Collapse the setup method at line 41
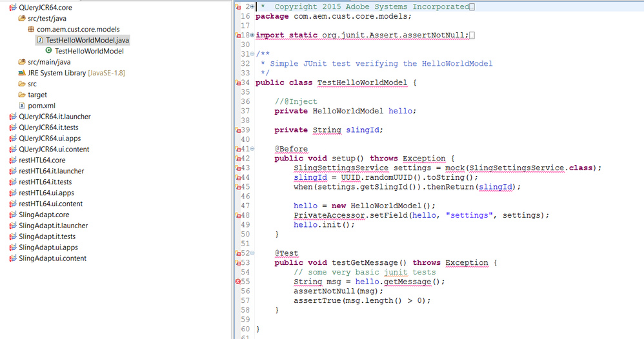Image resolution: width=644 pixels, height=339 pixels. point(252,149)
